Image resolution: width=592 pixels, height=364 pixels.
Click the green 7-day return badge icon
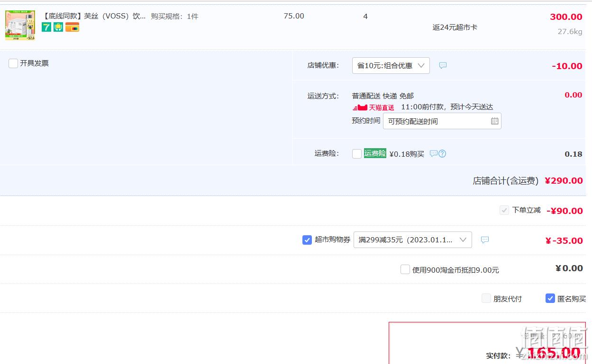click(x=46, y=27)
